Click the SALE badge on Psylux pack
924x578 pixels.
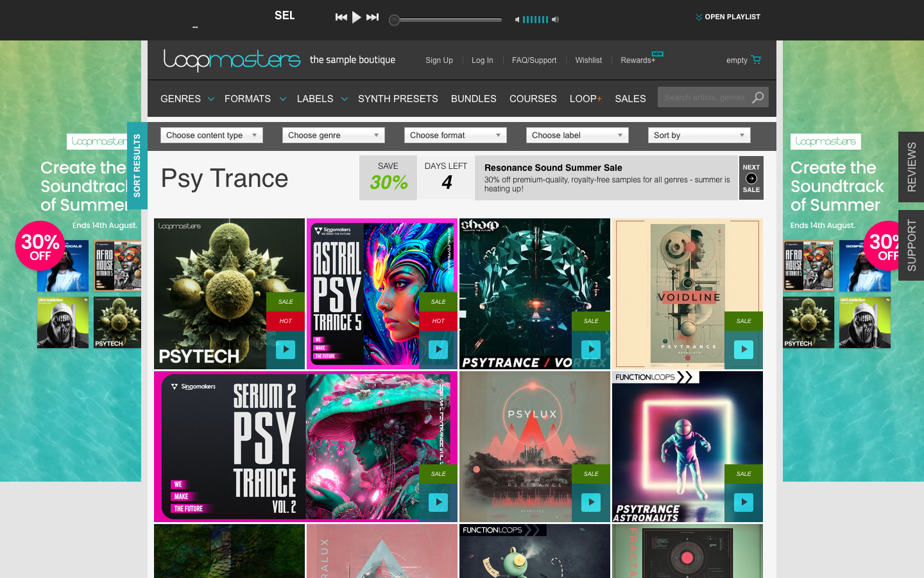click(x=591, y=474)
